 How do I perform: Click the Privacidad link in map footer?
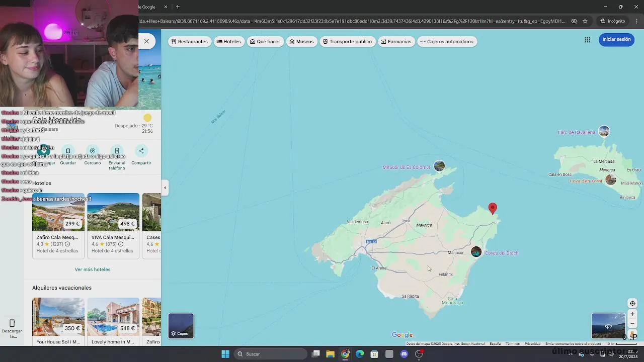click(x=532, y=344)
